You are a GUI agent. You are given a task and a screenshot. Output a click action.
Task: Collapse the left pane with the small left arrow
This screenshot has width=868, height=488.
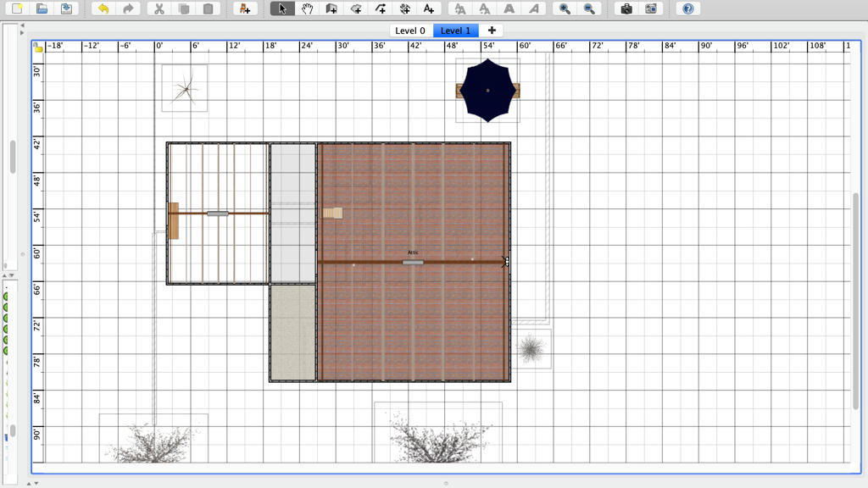tap(22, 25)
